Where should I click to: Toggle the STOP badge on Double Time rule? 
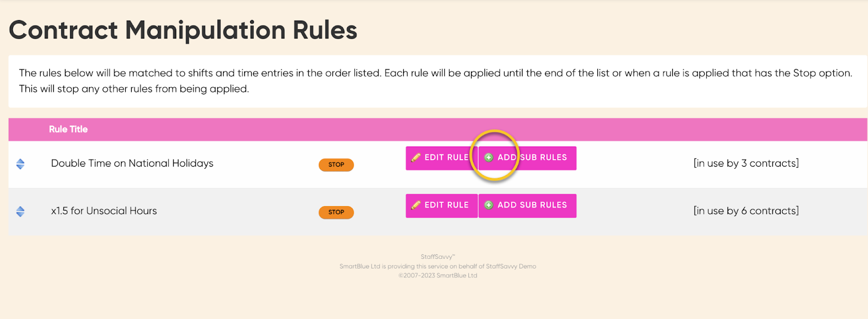336,164
